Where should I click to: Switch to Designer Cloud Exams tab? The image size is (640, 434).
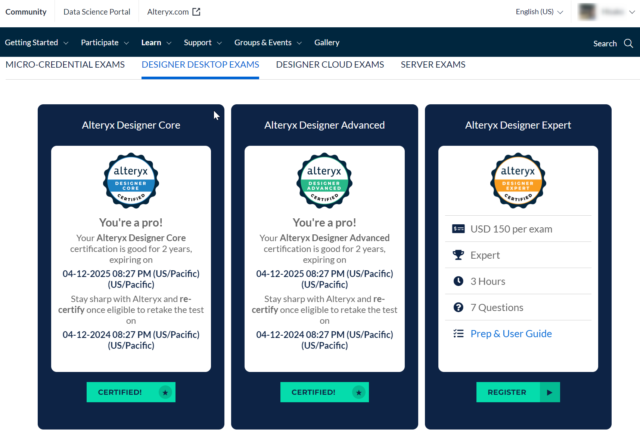click(330, 65)
